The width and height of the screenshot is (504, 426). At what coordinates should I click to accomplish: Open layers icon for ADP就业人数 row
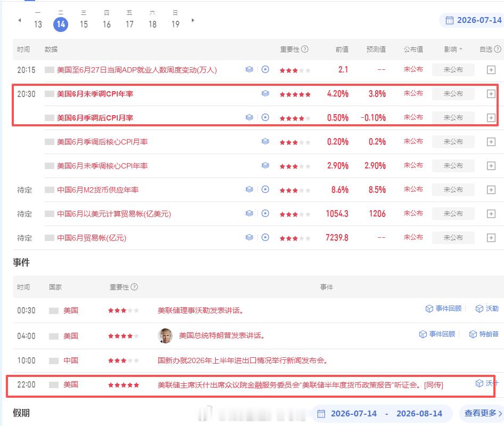249,69
